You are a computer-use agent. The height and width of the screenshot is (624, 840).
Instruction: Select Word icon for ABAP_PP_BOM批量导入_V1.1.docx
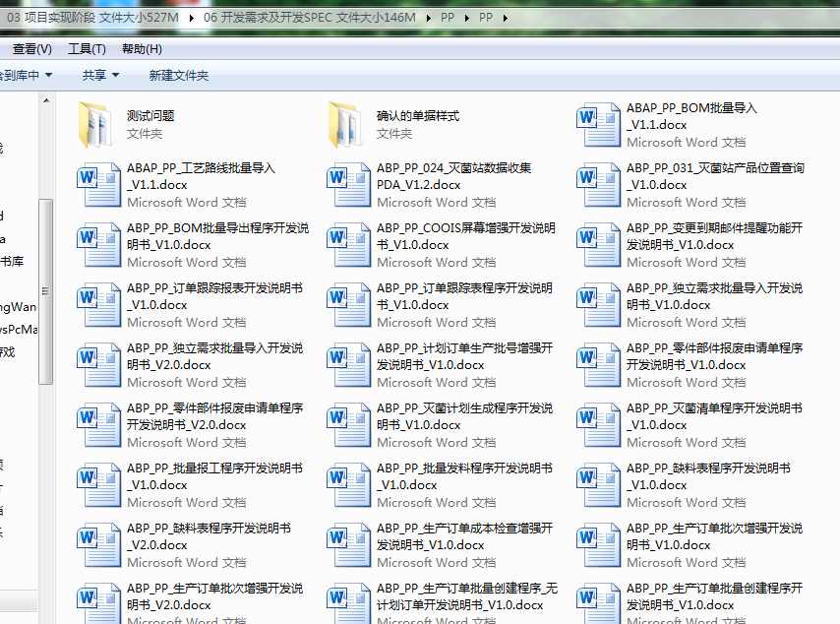click(598, 125)
